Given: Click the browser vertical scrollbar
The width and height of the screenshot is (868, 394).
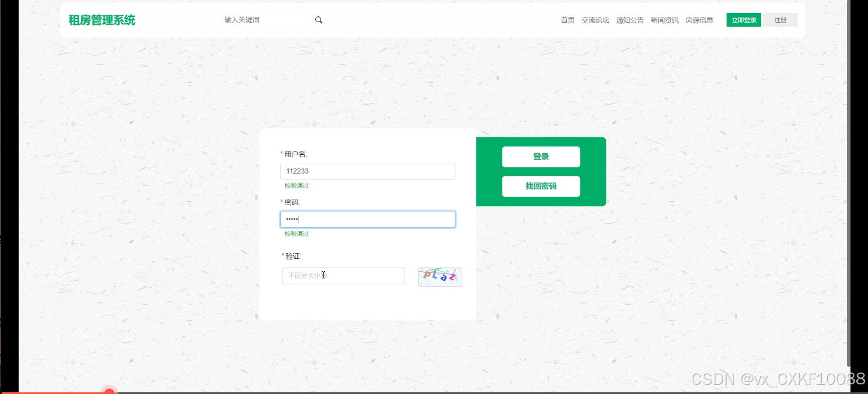Looking at the screenshot, I should (x=848, y=184).
